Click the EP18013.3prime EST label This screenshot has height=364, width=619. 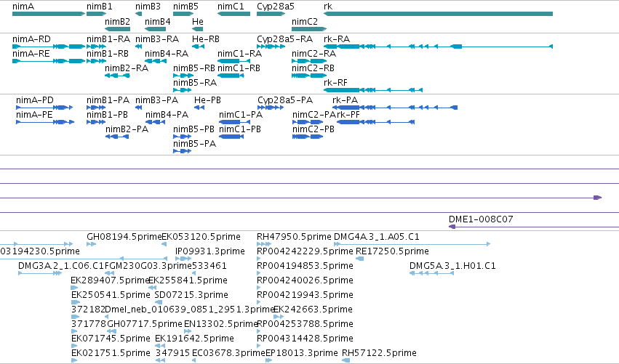point(302,353)
